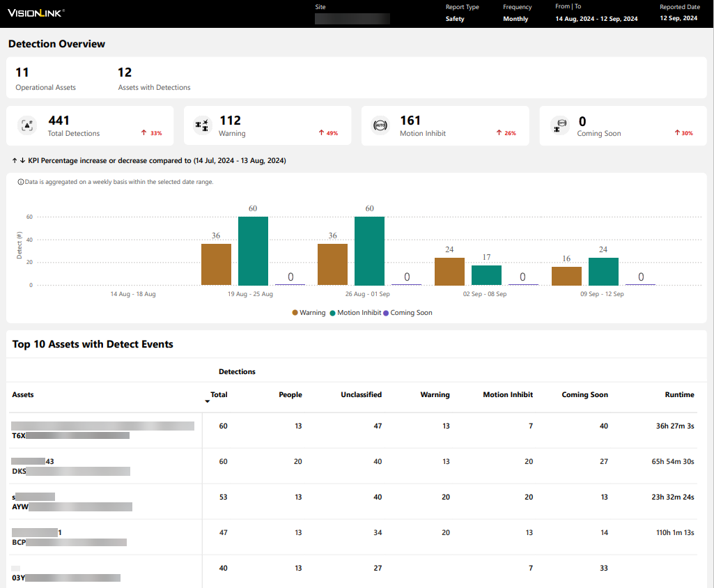Click the Warning bar valued 24 for 02 Sep - 08 Sep
The width and height of the screenshot is (714, 588).
[449, 272]
